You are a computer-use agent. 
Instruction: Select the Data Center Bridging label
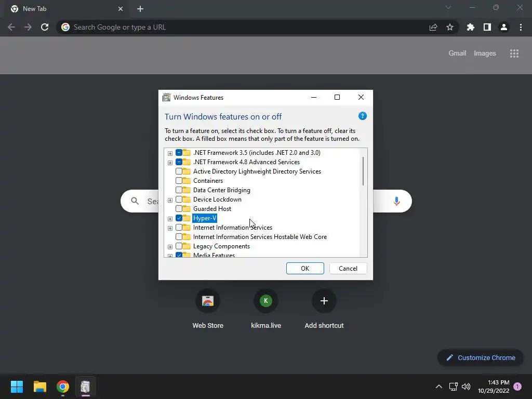221,190
